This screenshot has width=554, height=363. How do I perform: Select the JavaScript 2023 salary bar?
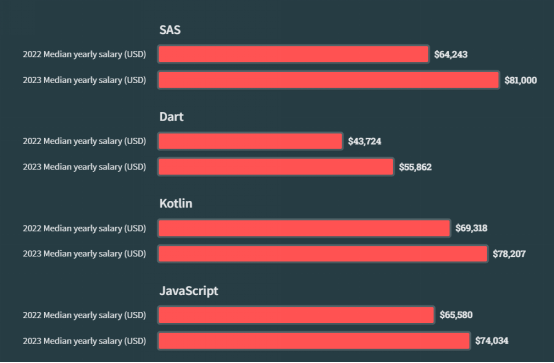click(314, 341)
